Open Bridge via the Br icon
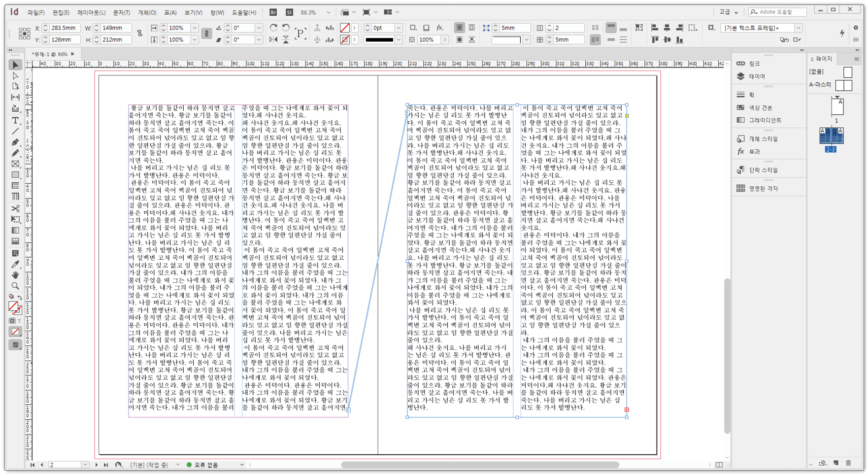The width and height of the screenshot is (868, 475). [273, 12]
